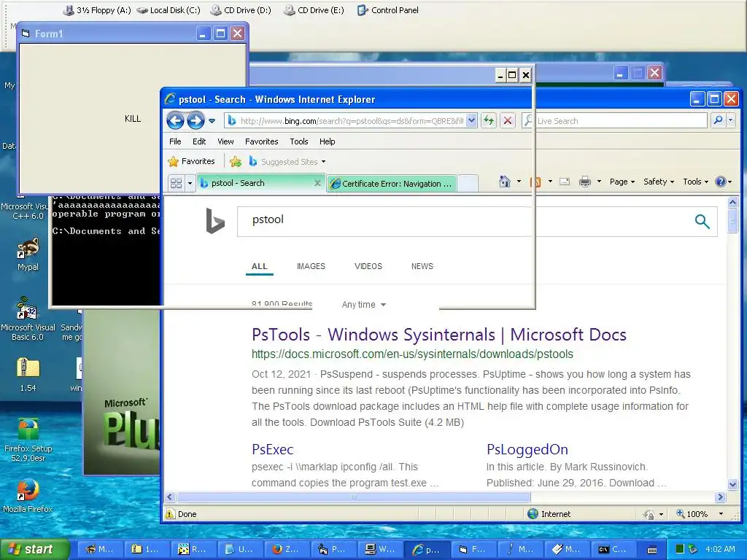The image size is (747, 560).
Task: Open the Page dropdown menu
Action: click(x=622, y=182)
